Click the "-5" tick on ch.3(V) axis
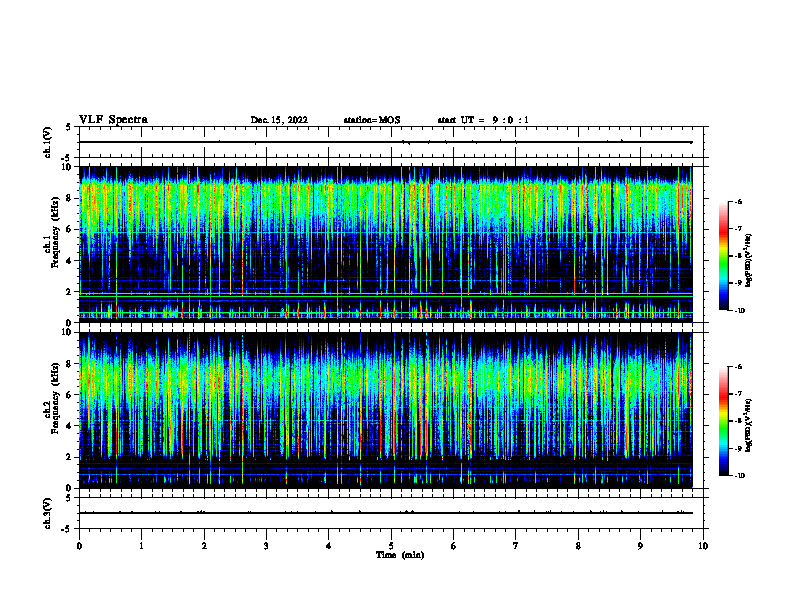This screenshot has width=792, height=612. 67,529
